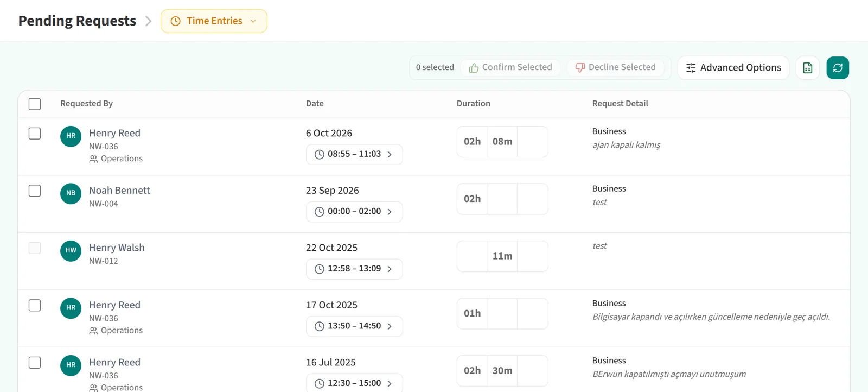
Task: Click the Pending Requests breadcrumb title
Action: [x=77, y=21]
